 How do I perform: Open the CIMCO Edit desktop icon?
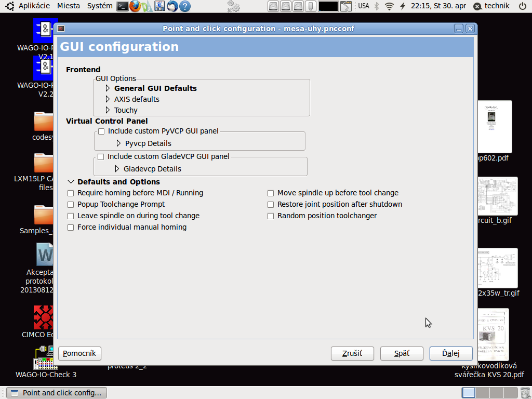tap(43, 317)
